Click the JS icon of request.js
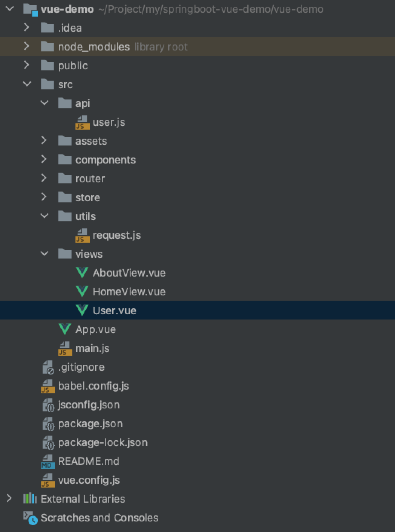 coord(82,235)
